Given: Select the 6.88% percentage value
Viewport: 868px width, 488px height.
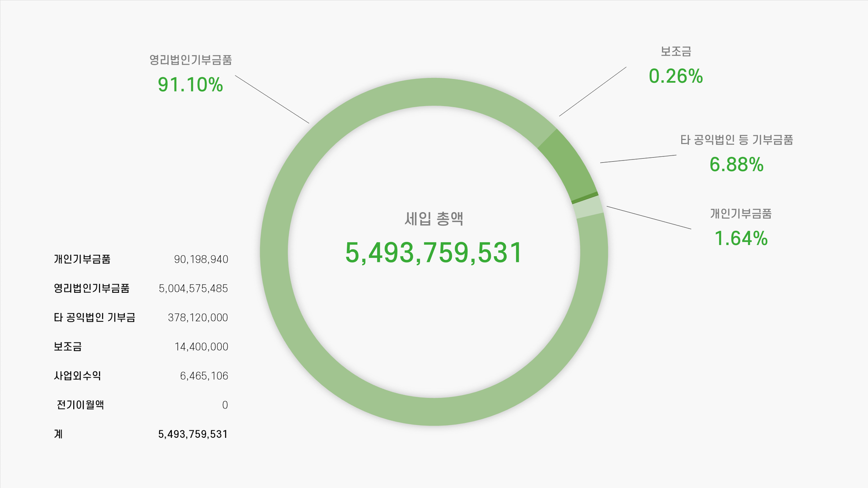Looking at the screenshot, I should [736, 164].
